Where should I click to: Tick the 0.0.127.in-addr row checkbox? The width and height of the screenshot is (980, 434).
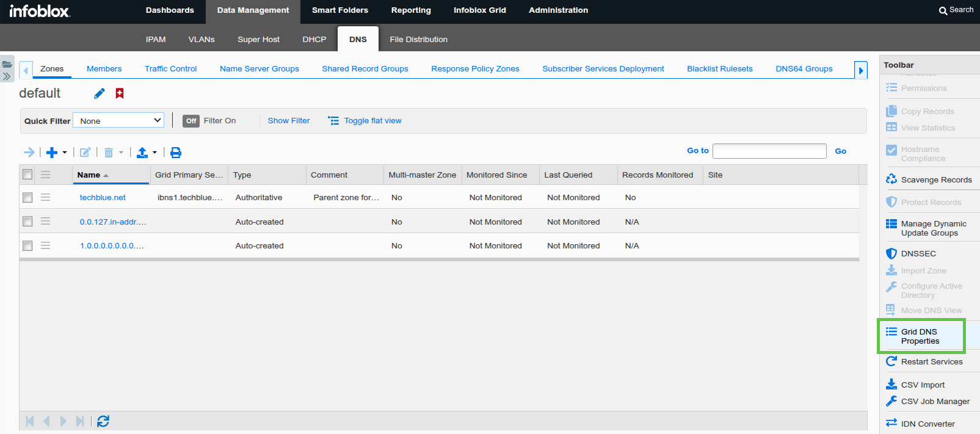(27, 221)
